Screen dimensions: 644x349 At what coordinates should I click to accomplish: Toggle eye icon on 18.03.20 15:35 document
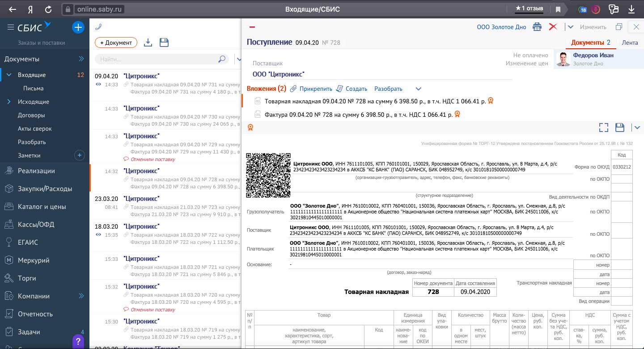(98, 234)
